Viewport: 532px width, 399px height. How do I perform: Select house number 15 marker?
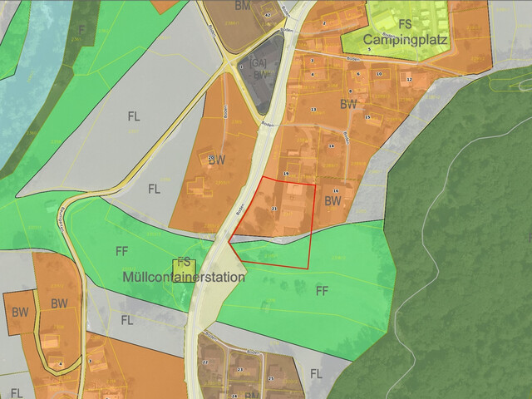pyautogui.click(x=367, y=117)
